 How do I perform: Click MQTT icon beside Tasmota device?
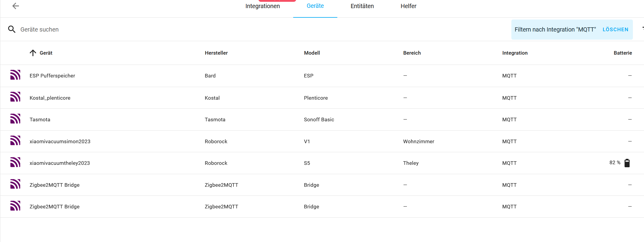coord(15,119)
